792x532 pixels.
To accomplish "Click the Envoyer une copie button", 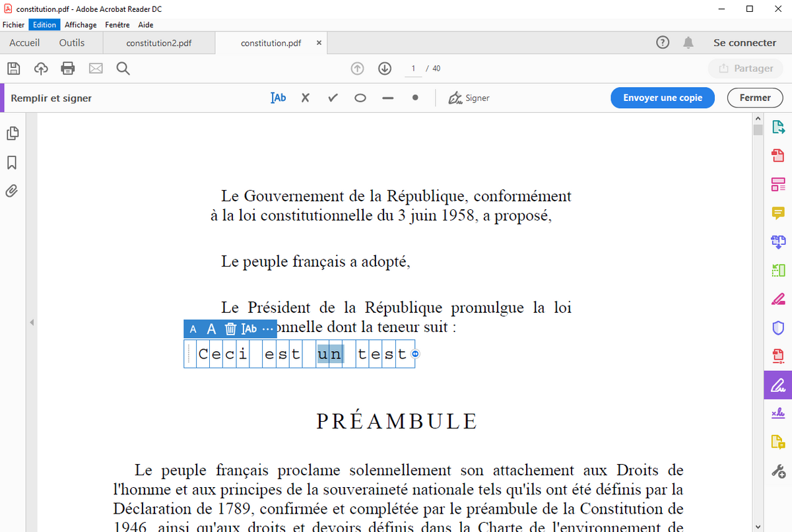I will click(663, 98).
